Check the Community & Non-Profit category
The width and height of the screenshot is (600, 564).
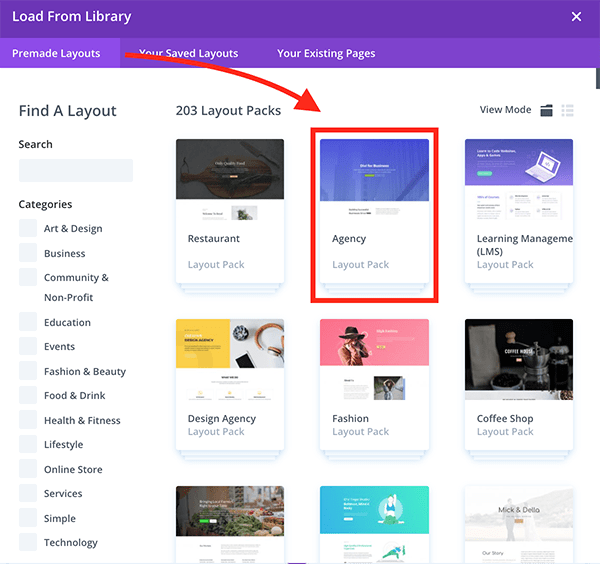(28, 277)
